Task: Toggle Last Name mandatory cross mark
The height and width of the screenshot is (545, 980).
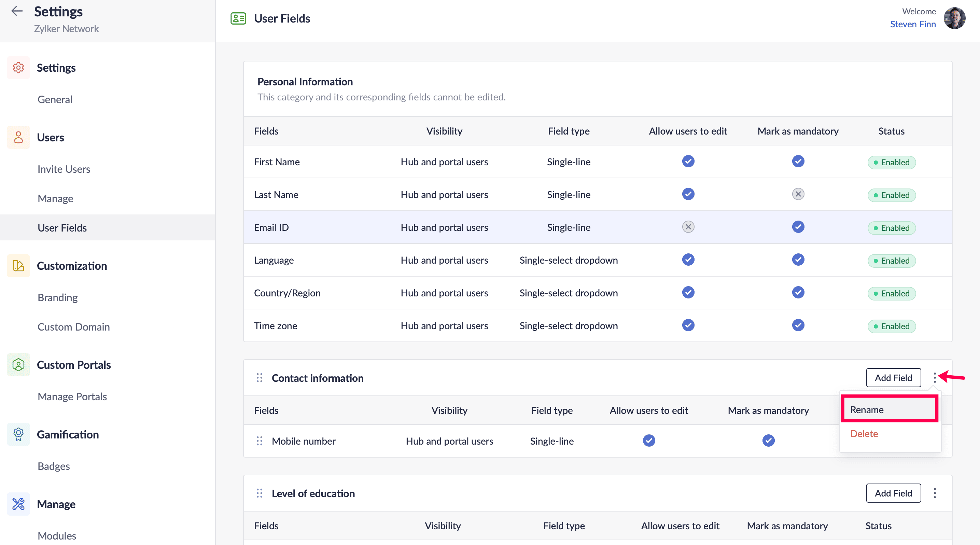Action: point(798,194)
